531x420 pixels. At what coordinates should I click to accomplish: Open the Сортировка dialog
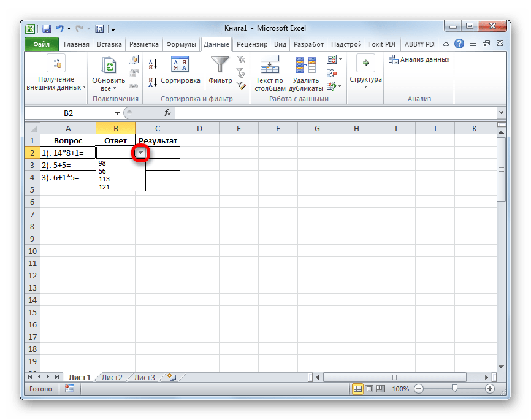click(180, 70)
